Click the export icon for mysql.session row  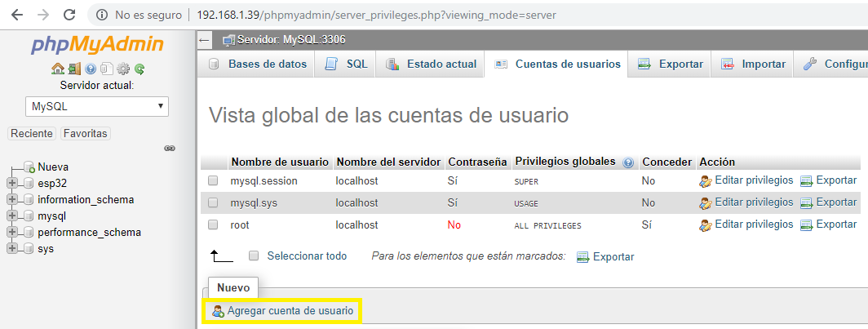807,180
